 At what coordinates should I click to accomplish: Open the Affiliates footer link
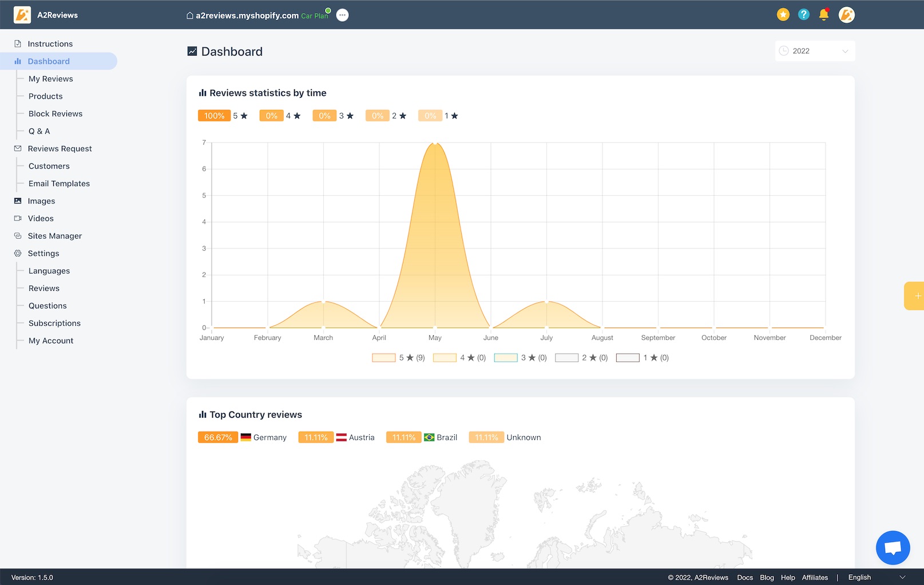tap(815, 578)
